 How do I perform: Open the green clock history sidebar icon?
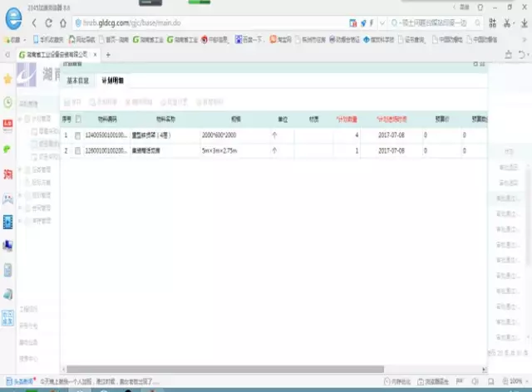[x=7, y=102]
